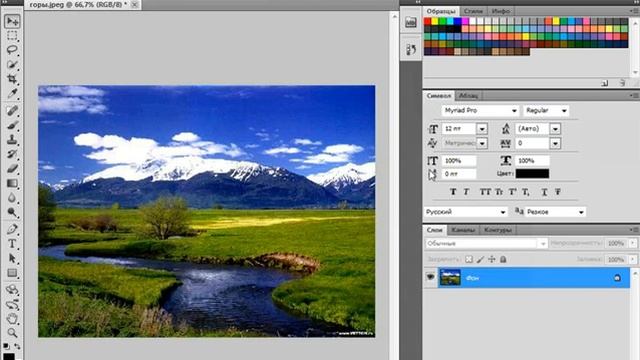Select the Brush tool
640x360 pixels.
pyautogui.click(x=12, y=125)
